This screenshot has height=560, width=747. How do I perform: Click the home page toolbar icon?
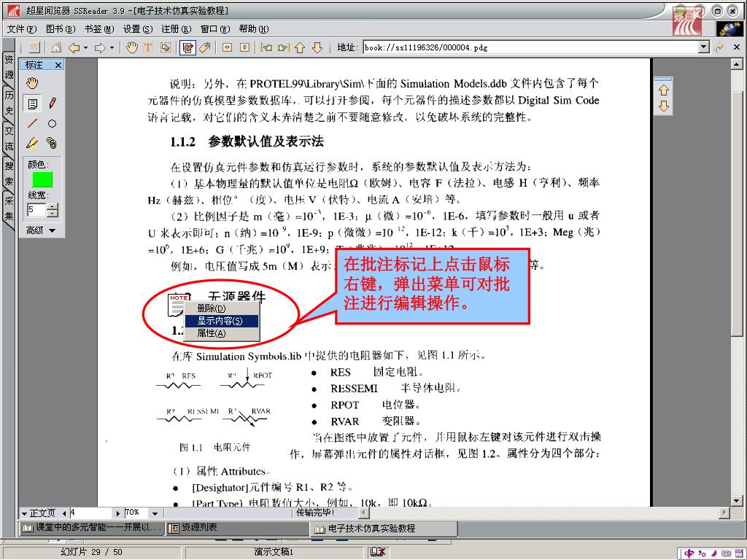tap(56, 47)
